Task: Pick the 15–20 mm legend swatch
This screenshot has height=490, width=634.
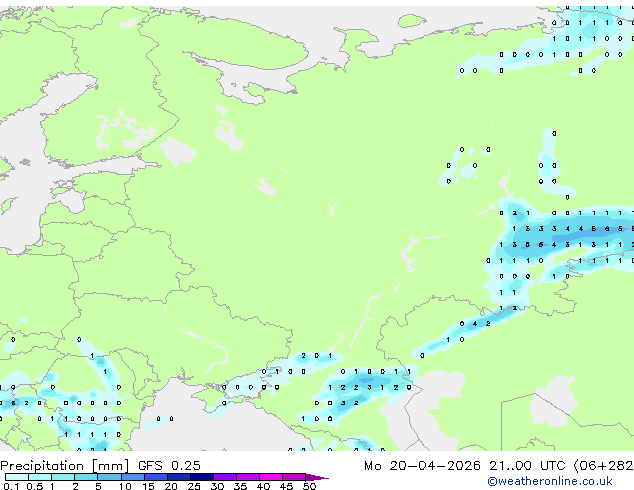Action: (x=156, y=477)
